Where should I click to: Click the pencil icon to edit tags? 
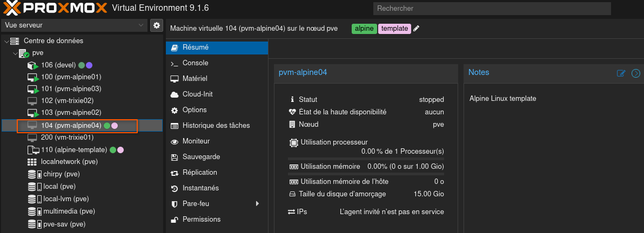point(417,29)
